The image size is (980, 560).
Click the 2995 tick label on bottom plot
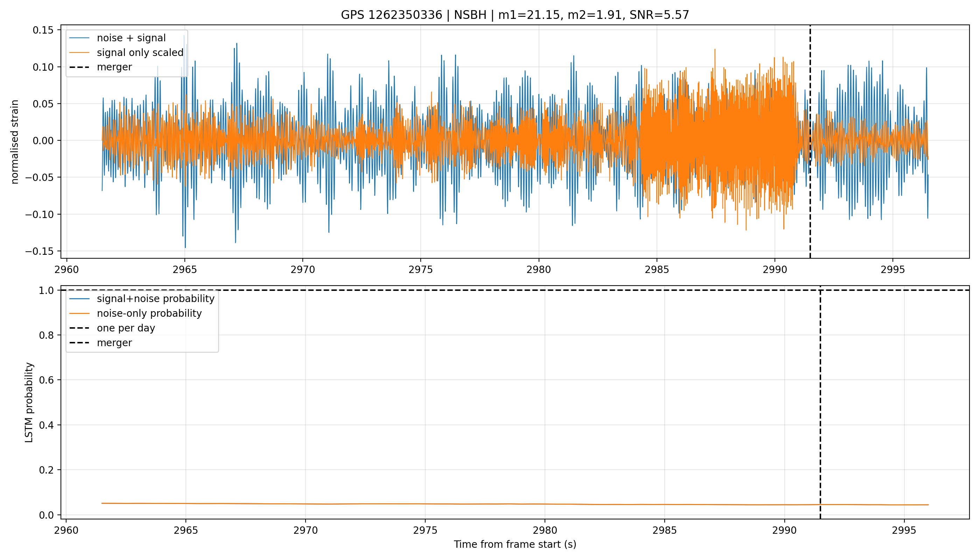pyautogui.click(x=904, y=530)
